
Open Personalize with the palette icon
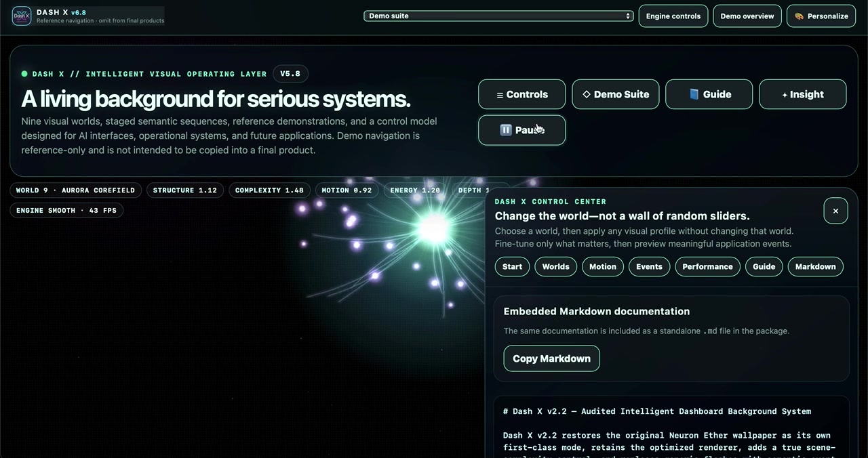[x=821, y=16]
